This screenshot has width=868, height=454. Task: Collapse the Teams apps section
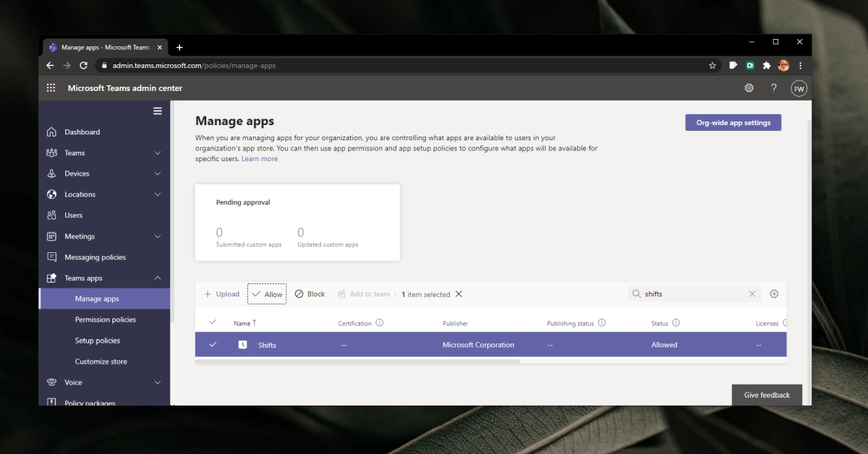pos(158,278)
